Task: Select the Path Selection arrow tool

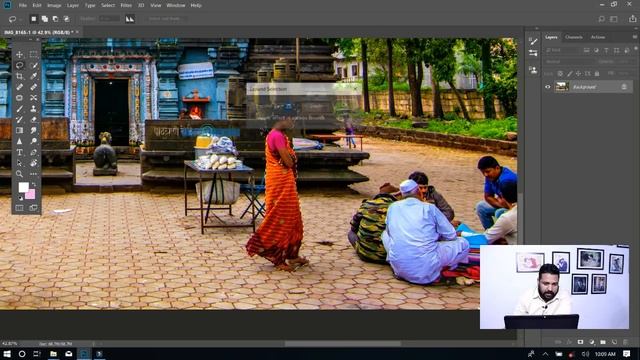Action: [x=19, y=163]
